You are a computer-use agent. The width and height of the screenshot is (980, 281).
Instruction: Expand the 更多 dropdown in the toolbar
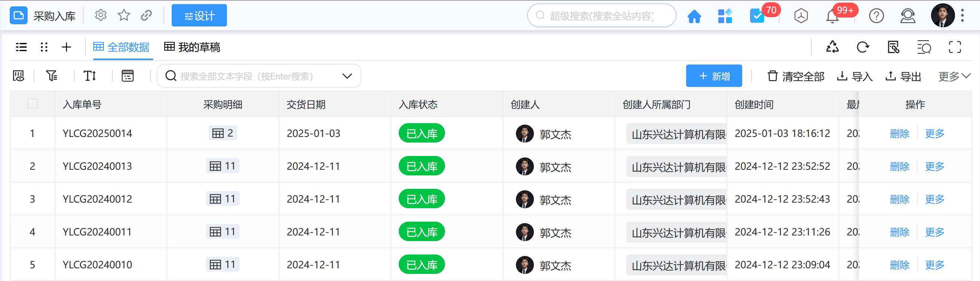point(954,77)
